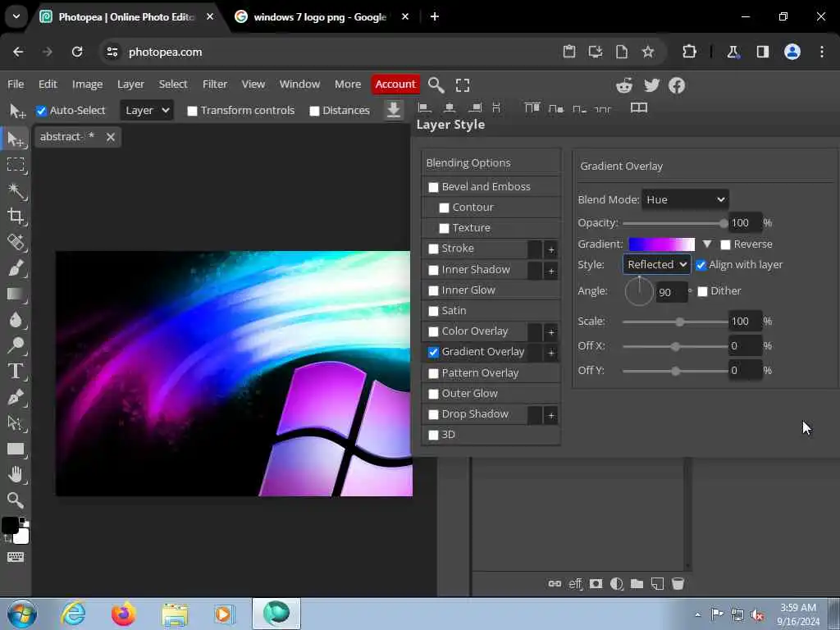Uncheck Align with layer

[701, 265]
